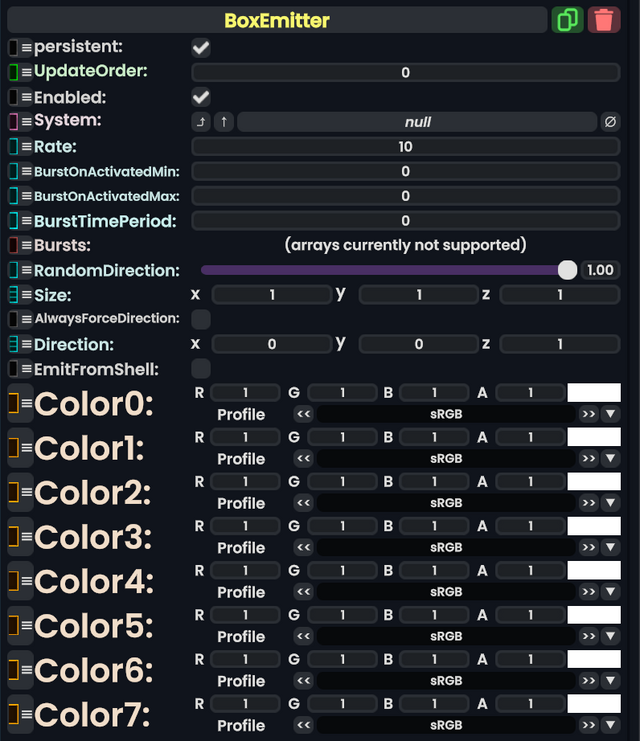Open the Color2 white color swatch

tap(594, 481)
